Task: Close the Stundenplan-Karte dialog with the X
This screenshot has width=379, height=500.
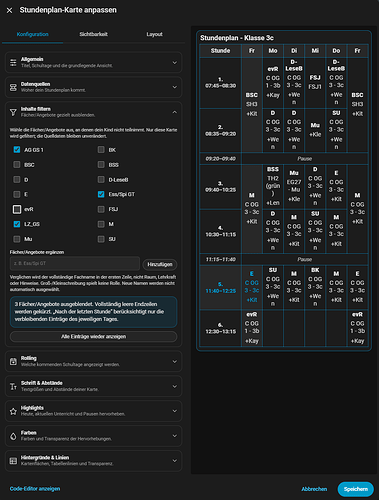Action: (9, 10)
